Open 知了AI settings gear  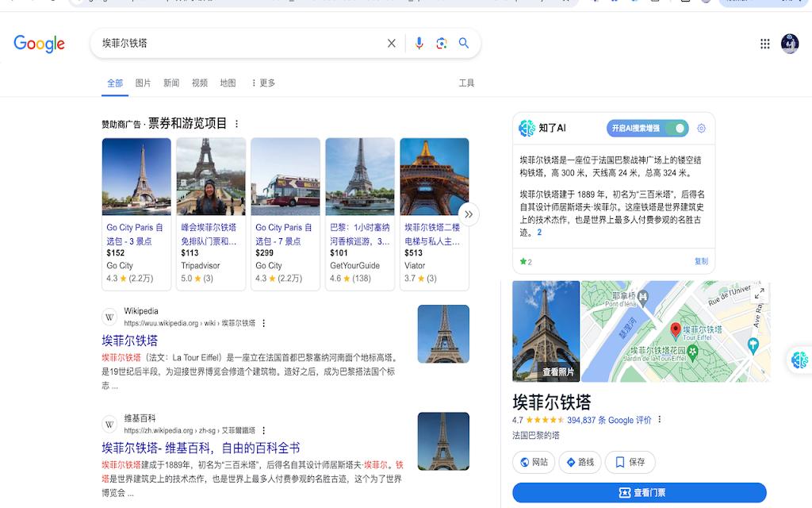tap(701, 128)
